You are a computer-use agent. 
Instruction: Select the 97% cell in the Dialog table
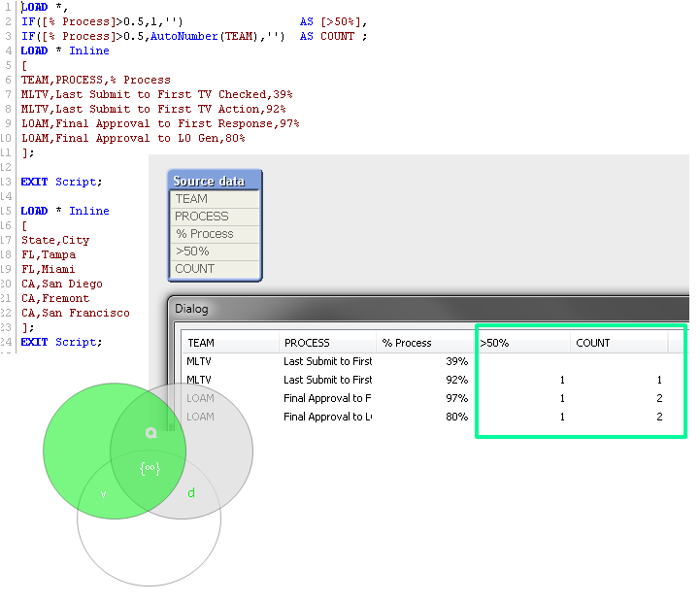pyautogui.click(x=455, y=398)
